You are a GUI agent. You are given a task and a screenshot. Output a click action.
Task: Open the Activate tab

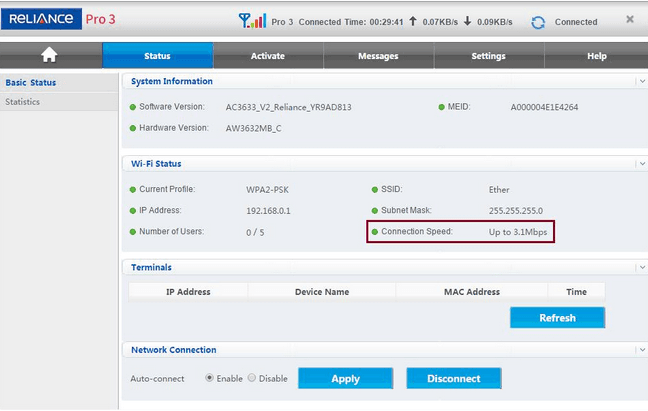268,55
